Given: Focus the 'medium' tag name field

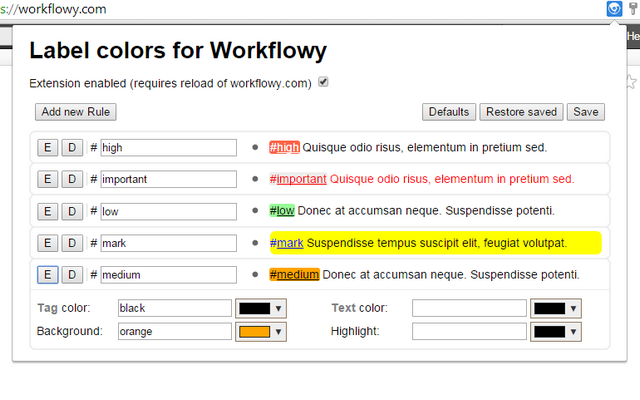Looking at the screenshot, I should 169,275.
